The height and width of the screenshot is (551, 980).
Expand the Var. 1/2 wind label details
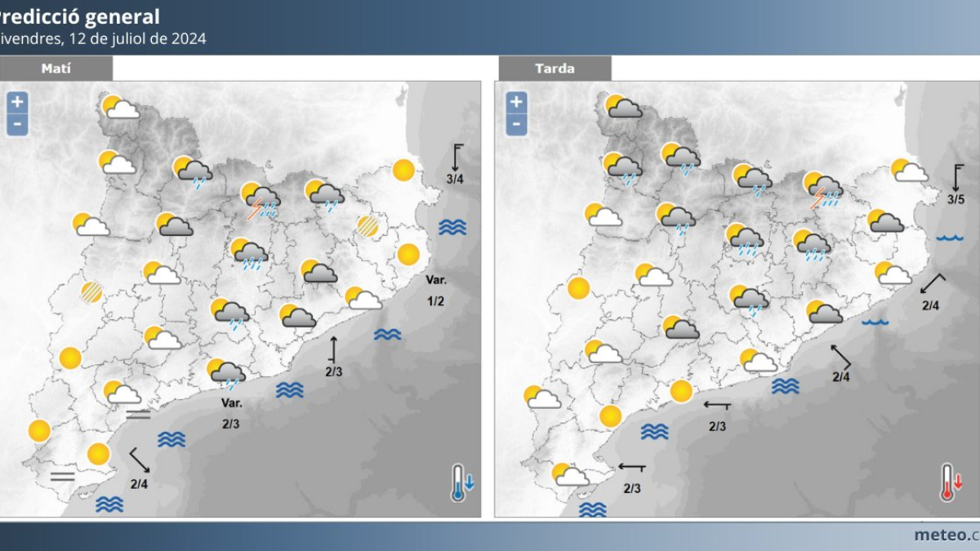pyautogui.click(x=436, y=289)
